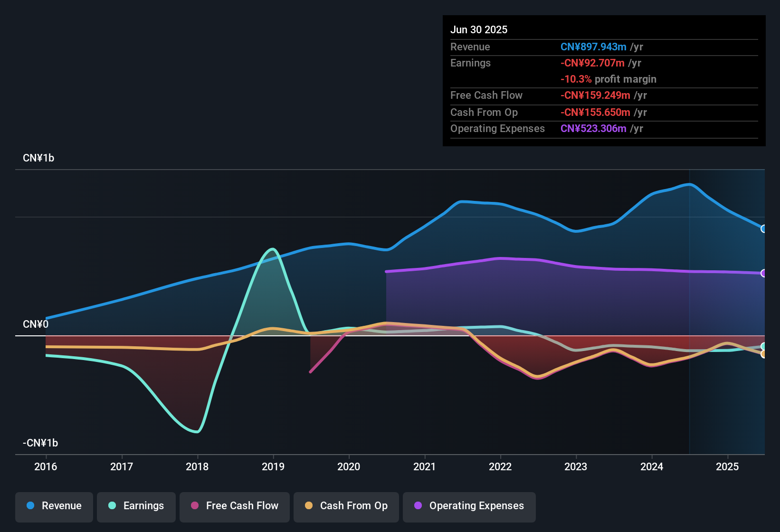Click the 2025 year label
The image size is (780, 532).
click(728, 467)
